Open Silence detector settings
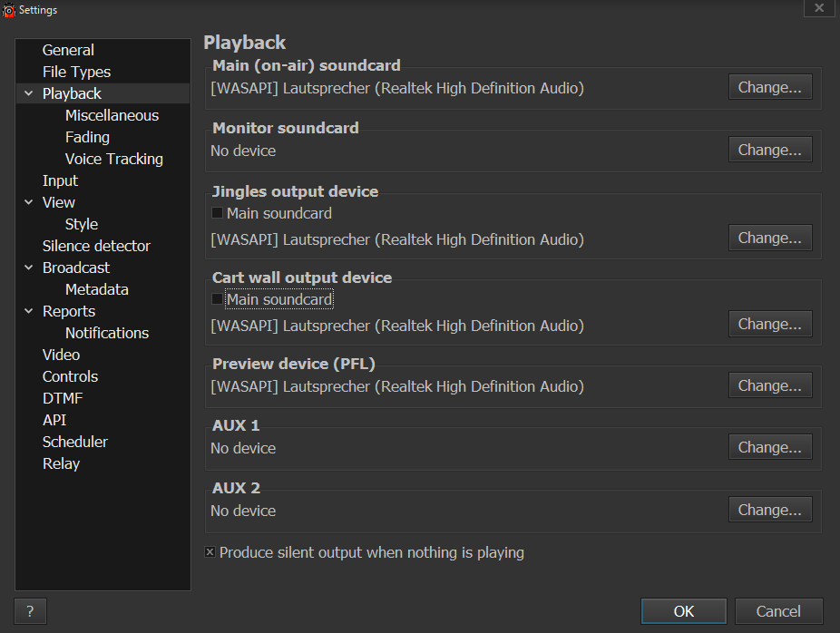The width and height of the screenshot is (840, 633). (96, 246)
